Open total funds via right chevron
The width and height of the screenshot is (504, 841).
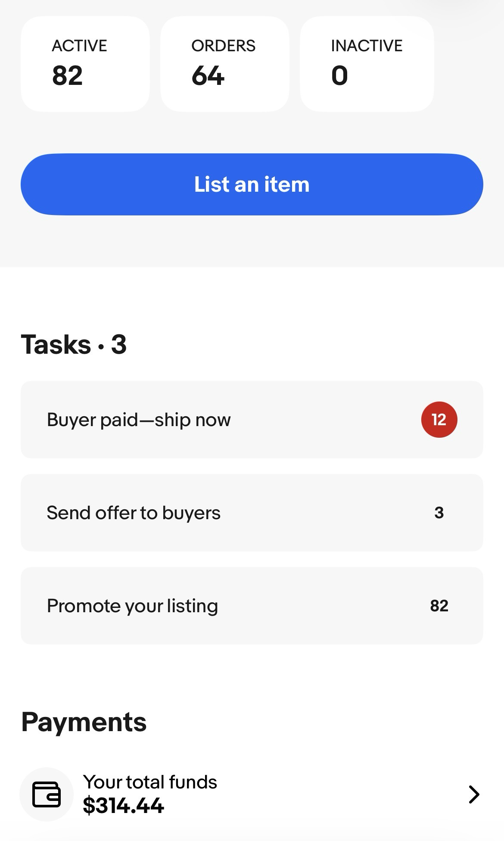[x=474, y=794]
